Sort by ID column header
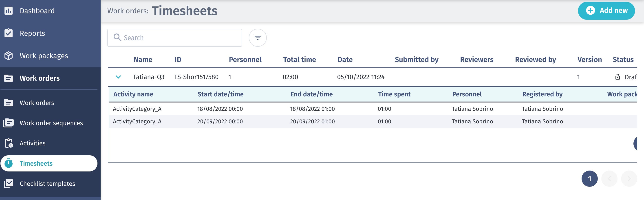 click(x=178, y=60)
